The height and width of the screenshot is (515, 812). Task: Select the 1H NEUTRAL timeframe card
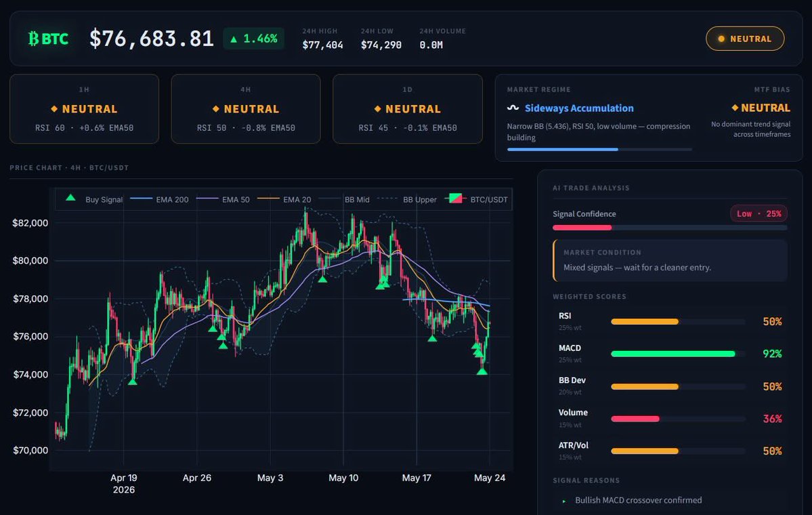coord(85,109)
